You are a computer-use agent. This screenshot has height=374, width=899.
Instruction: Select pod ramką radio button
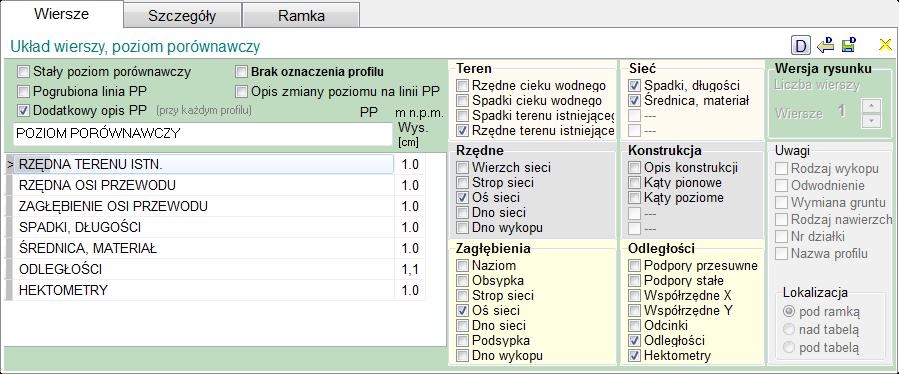(789, 311)
